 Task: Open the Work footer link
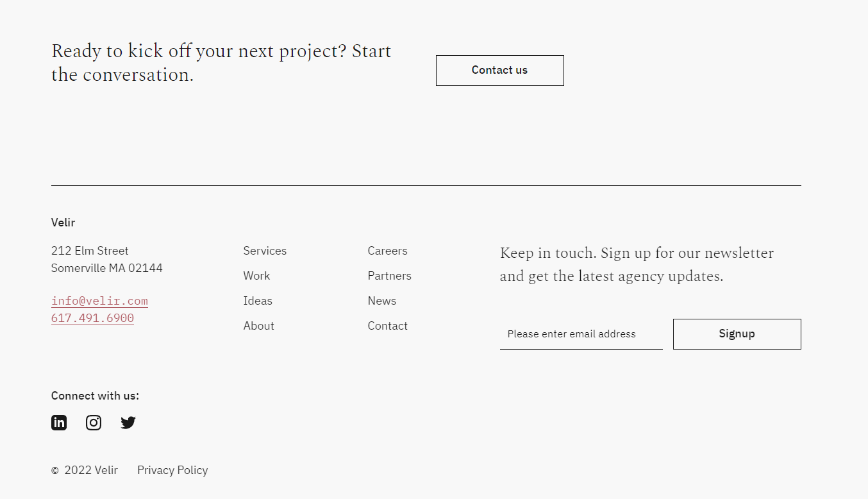tap(256, 276)
